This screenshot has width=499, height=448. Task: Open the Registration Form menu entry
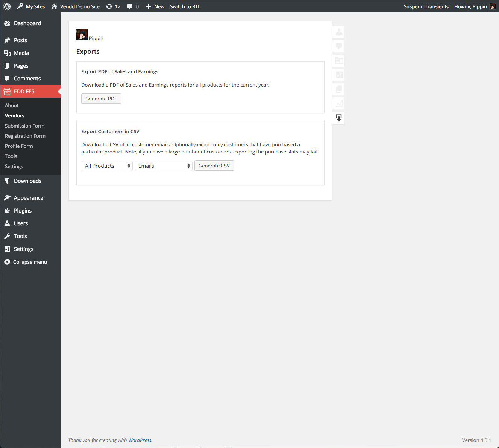pyautogui.click(x=25, y=136)
